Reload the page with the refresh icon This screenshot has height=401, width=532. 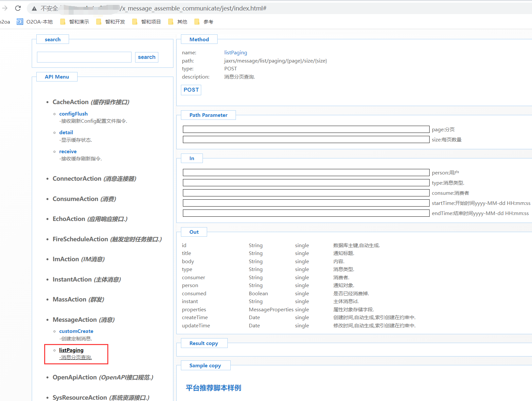point(18,8)
